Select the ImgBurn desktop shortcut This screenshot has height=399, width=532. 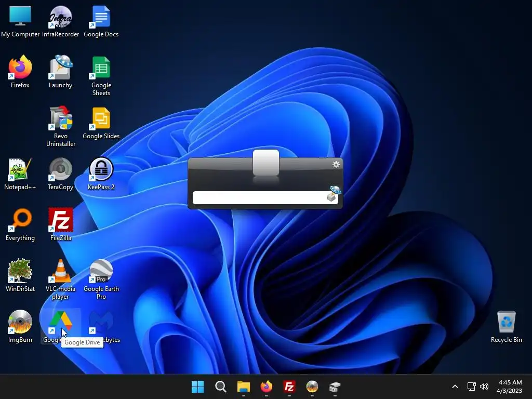point(20,326)
